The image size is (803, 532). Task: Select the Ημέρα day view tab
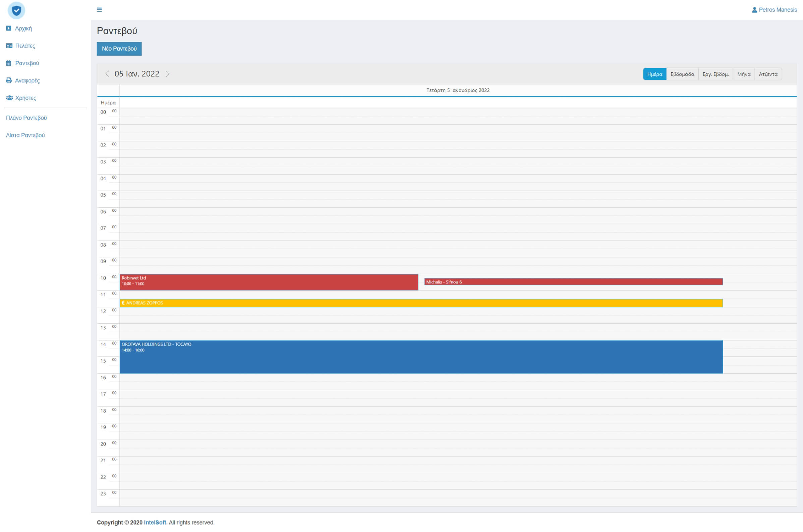tap(654, 74)
